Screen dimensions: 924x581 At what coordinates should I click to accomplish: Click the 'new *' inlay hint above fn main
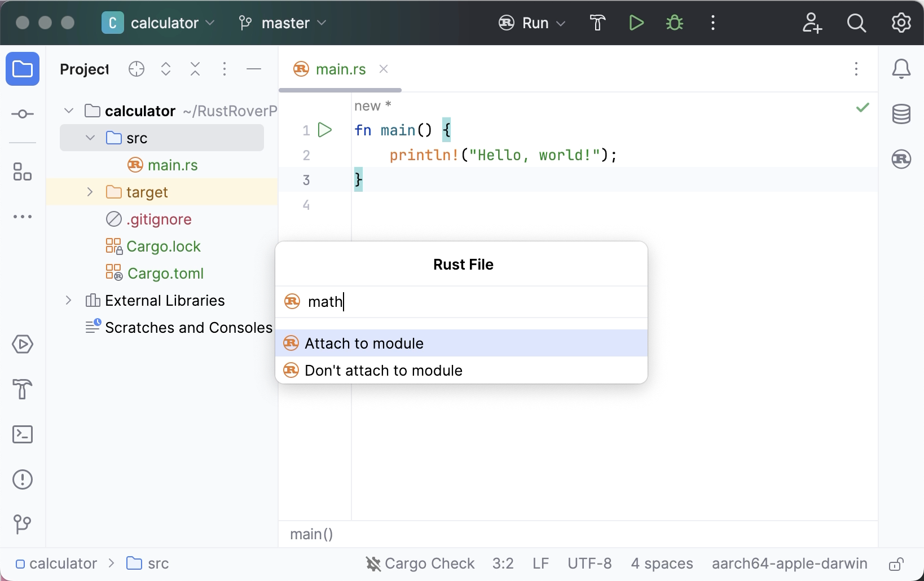point(372,105)
